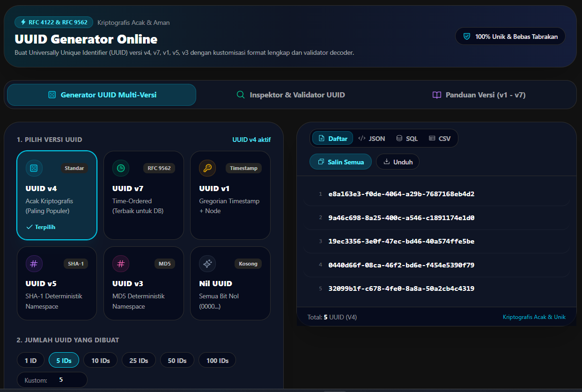Screen dimensions: 582x392
Task: Click the Total: 5 UUID (V4) footer text
Action: click(332, 317)
